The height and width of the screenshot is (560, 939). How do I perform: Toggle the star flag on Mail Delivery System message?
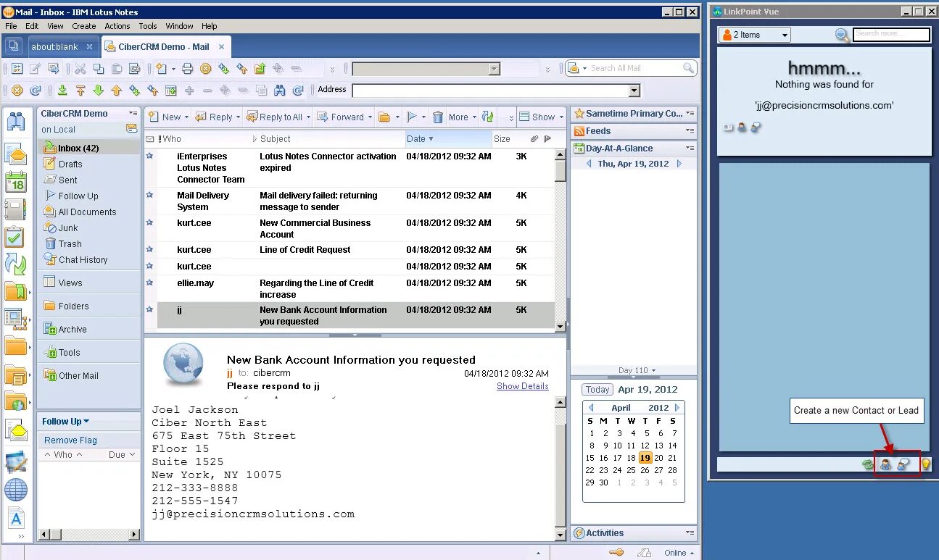(149, 195)
